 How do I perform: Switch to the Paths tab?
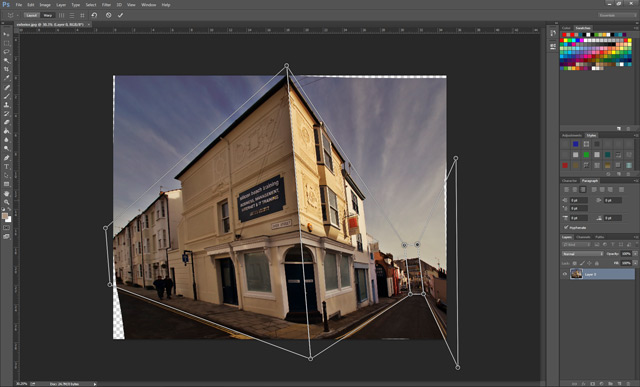pos(600,237)
